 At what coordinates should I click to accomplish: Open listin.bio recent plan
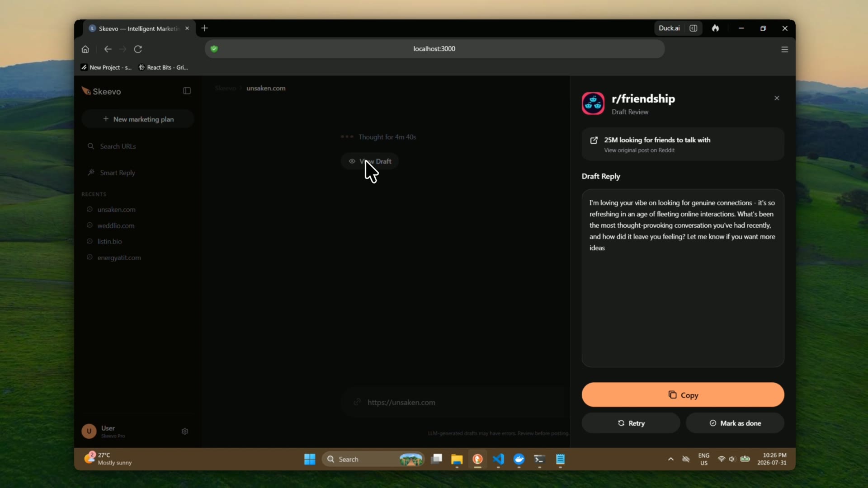tap(109, 241)
